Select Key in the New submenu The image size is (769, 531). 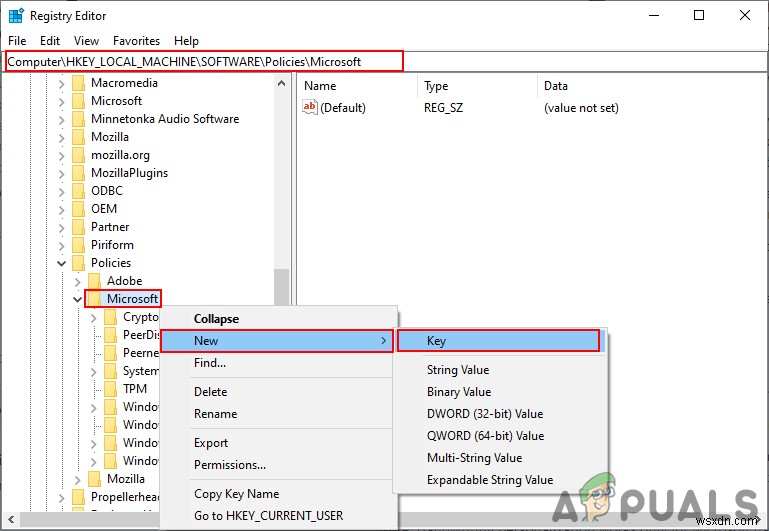tap(498, 341)
